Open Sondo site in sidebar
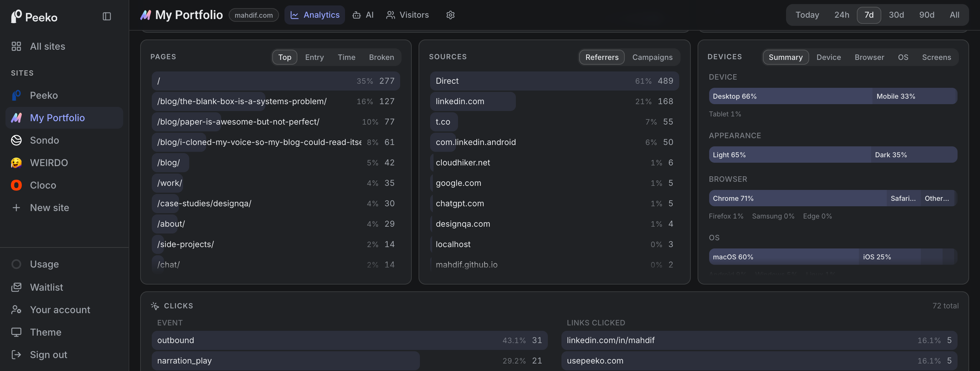The image size is (980, 371). [x=64, y=140]
